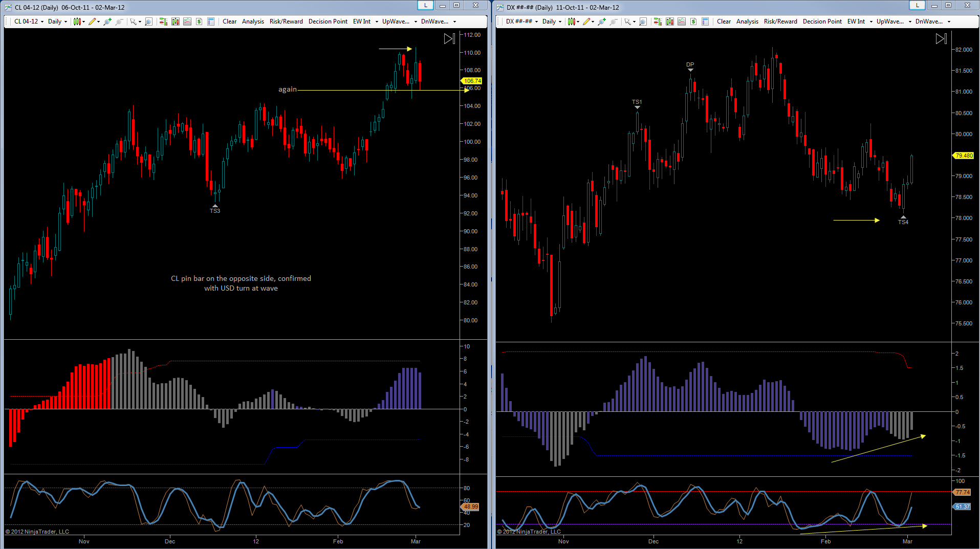The width and height of the screenshot is (980, 549).
Task: Click Clear in the CL chart toolbar
Action: 230,21
